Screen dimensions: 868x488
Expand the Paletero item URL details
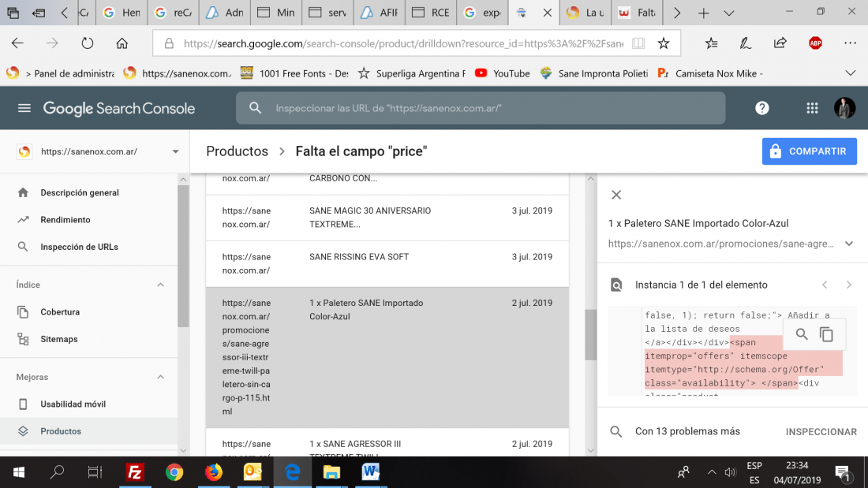tap(848, 244)
